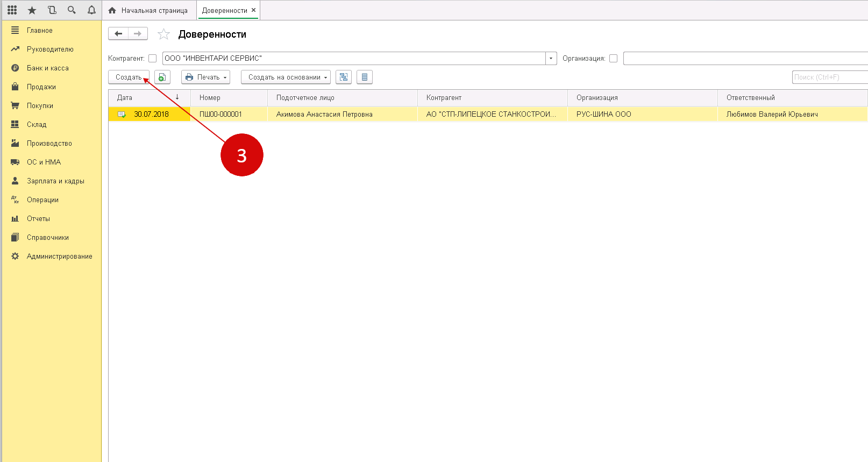The height and width of the screenshot is (462, 868).
Task: Select Акимова Анастасия Петровна cell
Action: point(343,114)
